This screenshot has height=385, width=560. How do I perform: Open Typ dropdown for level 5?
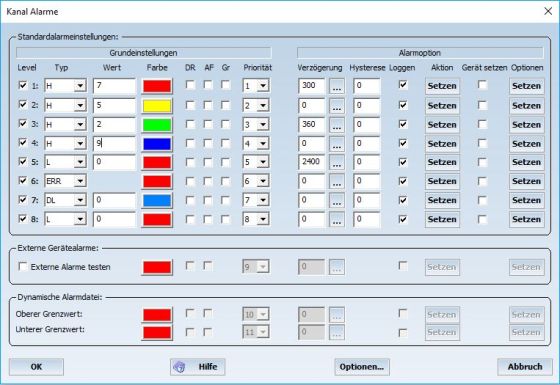[80, 162]
